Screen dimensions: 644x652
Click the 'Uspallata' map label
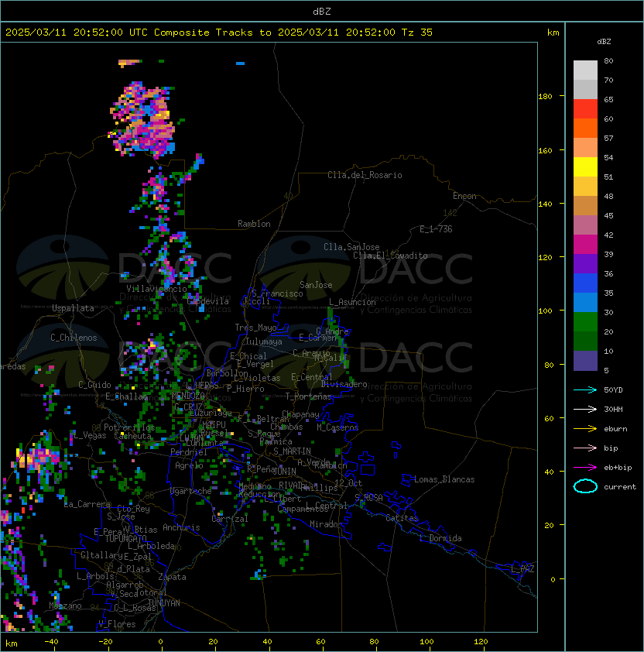(x=73, y=308)
